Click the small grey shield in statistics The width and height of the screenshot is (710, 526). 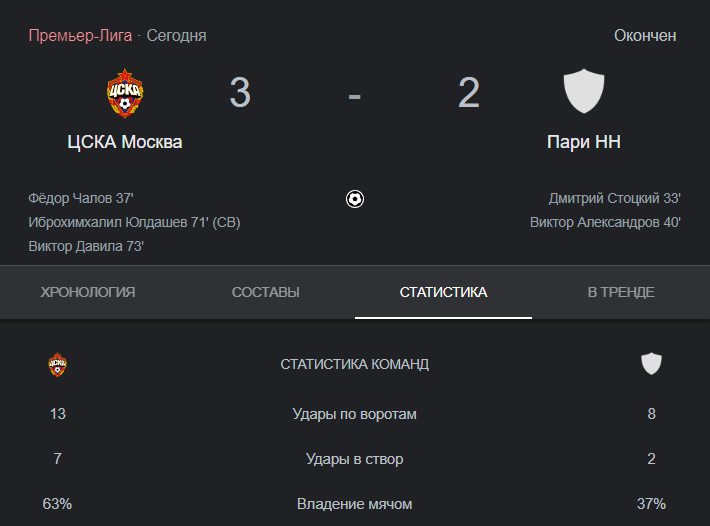coord(651,363)
